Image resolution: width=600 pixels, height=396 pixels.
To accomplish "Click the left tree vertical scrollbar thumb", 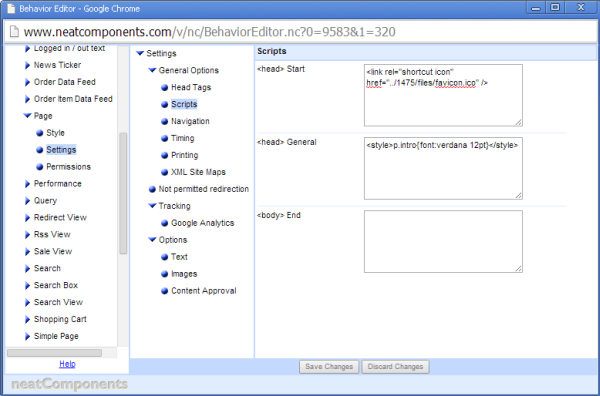I will click(x=123, y=193).
